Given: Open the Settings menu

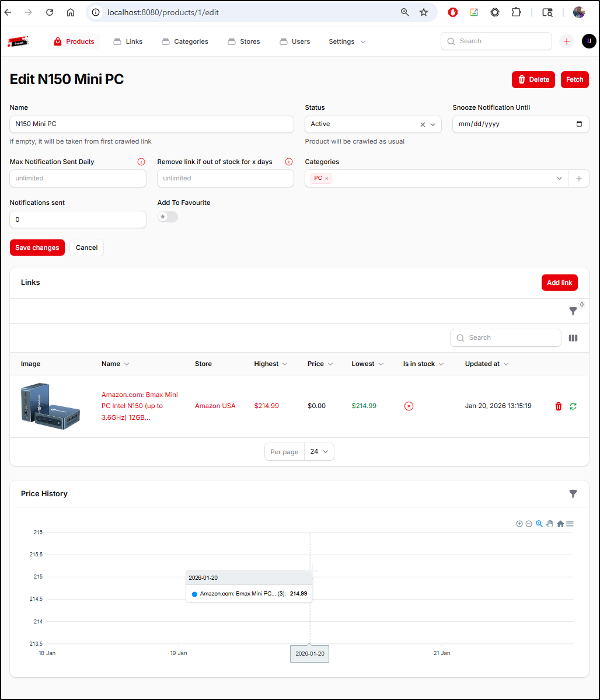Looking at the screenshot, I should (x=347, y=41).
